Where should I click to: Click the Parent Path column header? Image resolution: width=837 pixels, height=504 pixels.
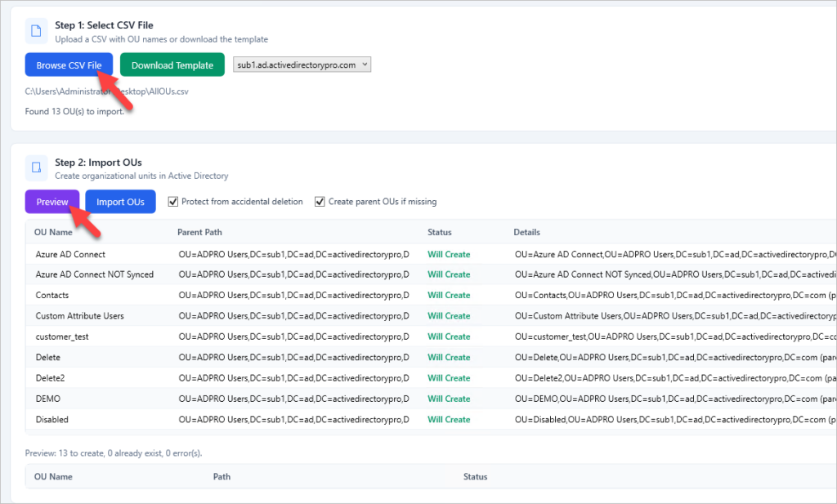[x=199, y=232]
